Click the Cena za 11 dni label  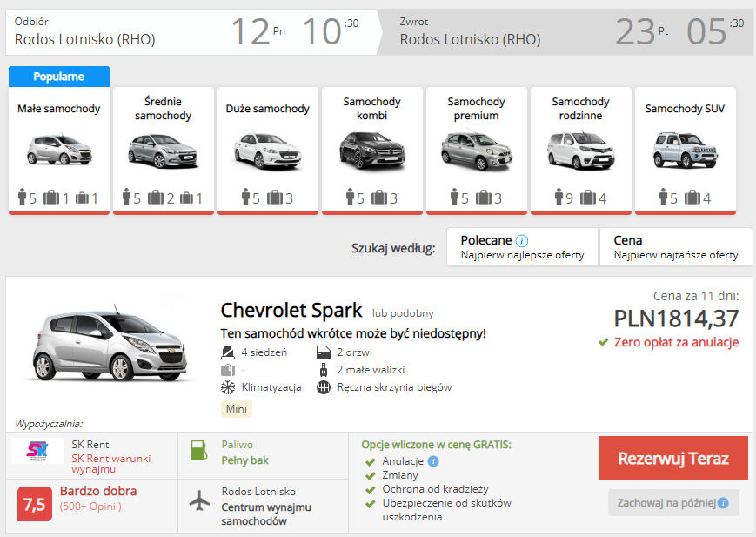click(x=696, y=296)
